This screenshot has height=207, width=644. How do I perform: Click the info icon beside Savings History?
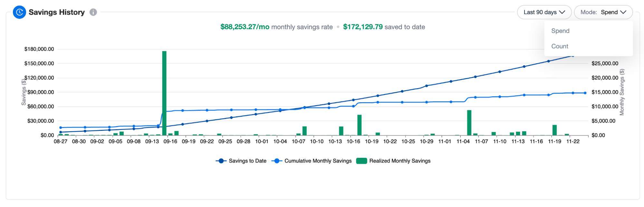tap(93, 12)
